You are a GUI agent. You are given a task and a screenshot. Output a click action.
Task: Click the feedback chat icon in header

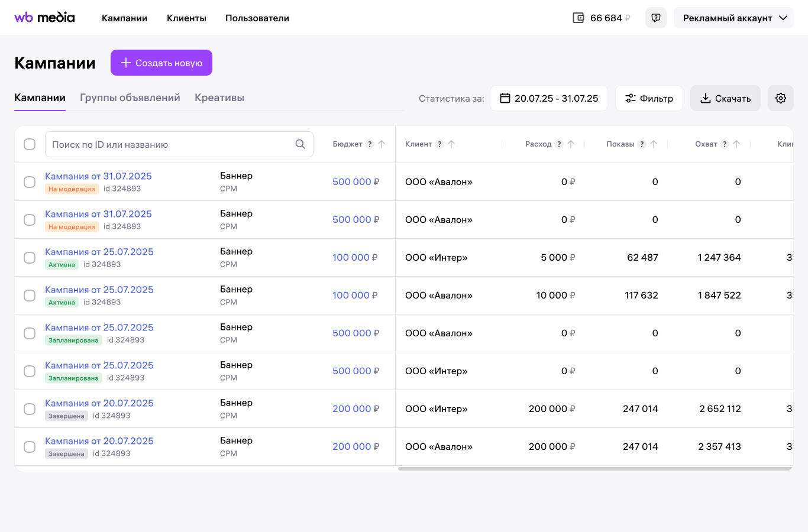[656, 18]
